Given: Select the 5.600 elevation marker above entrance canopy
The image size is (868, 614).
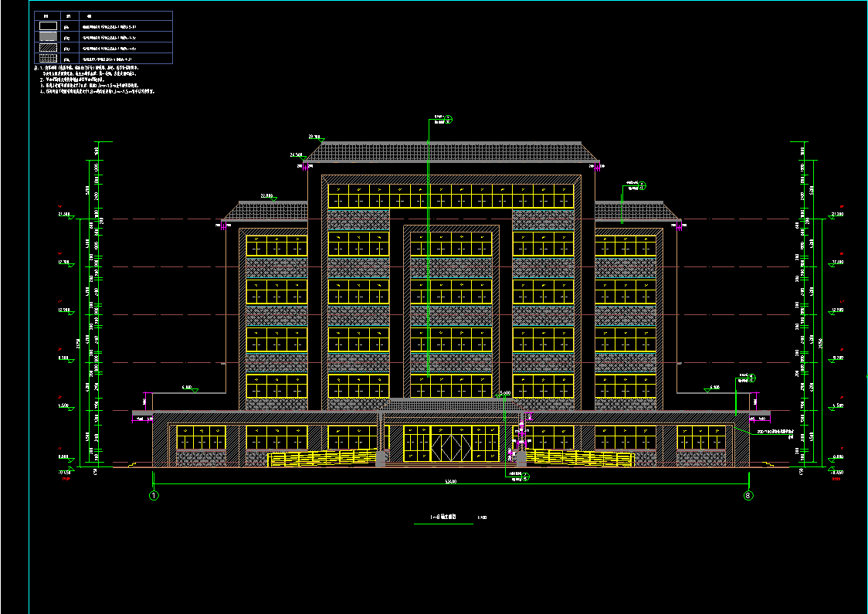Looking at the screenshot, I should click(506, 395).
